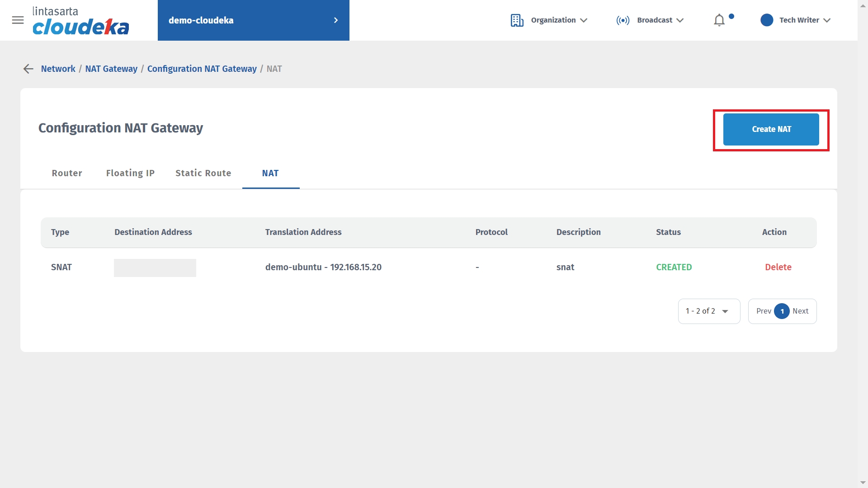Viewport: 868px width, 488px height.
Task: Delete the SNAT rule
Action: click(778, 267)
